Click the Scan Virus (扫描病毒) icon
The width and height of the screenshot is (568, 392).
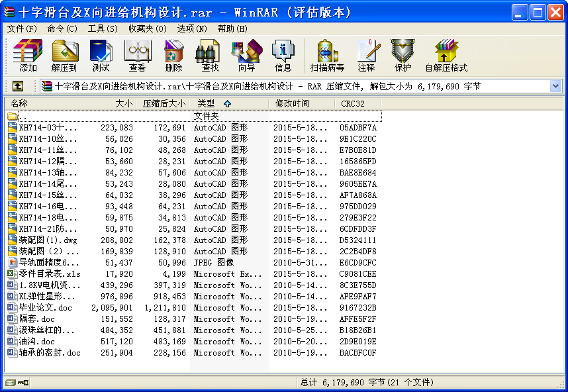click(x=327, y=56)
